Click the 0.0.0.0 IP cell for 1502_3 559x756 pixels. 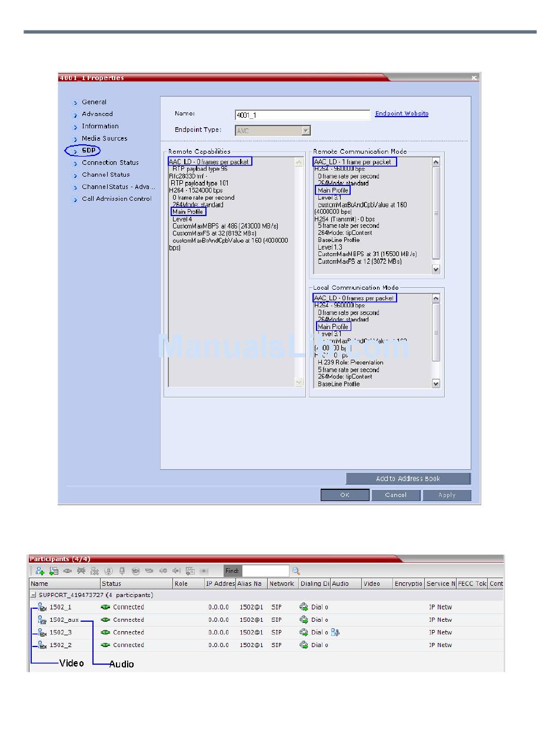coord(218,632)
